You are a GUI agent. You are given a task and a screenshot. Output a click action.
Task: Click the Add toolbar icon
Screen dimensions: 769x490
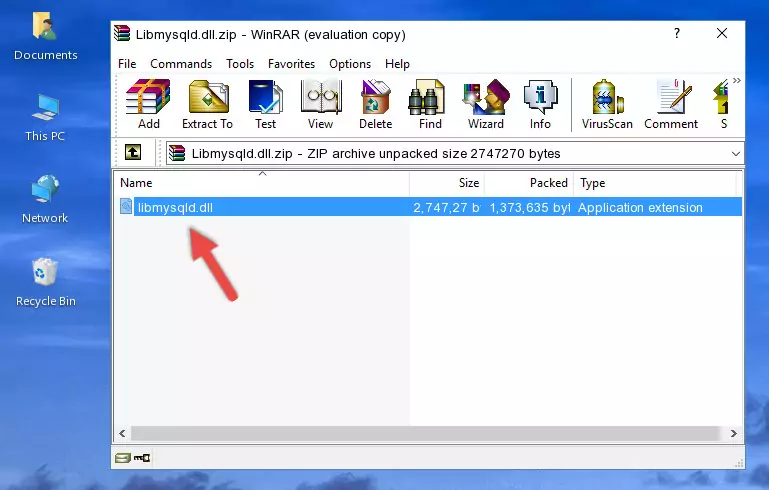(x=148, y=104)
